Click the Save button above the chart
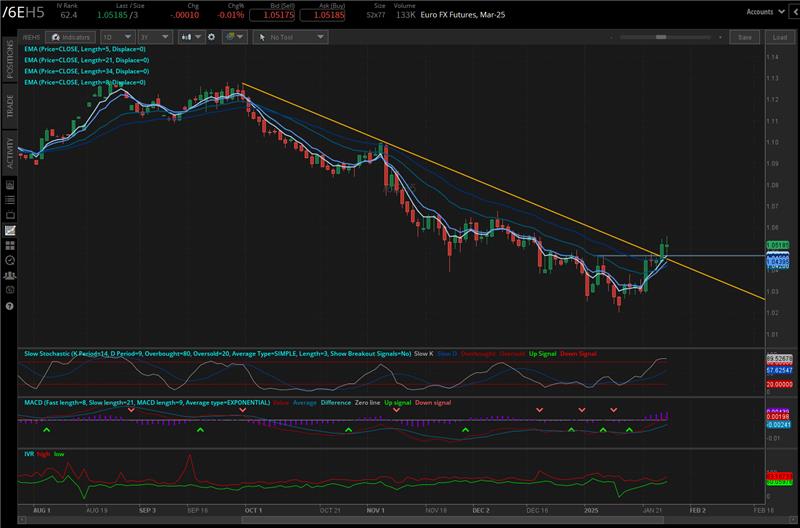Screen dimensions: 800x528 (745, 37)
